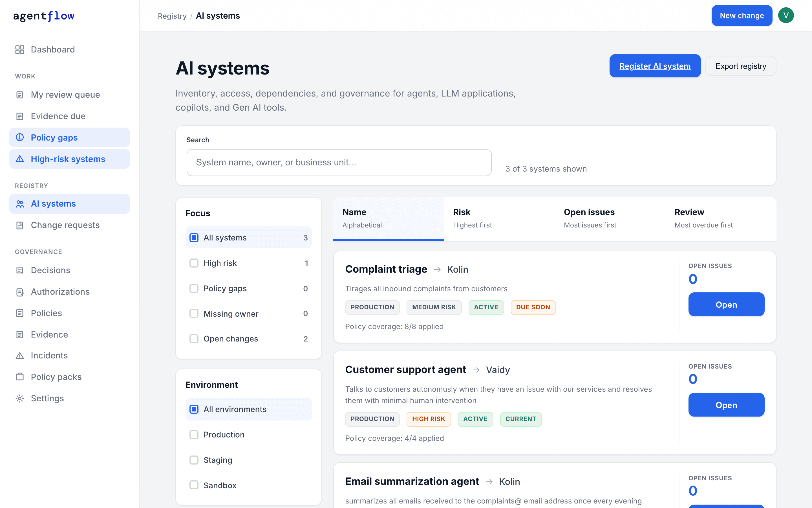
Task: Toggle the All environments checkbox
Action: (194, 409)
